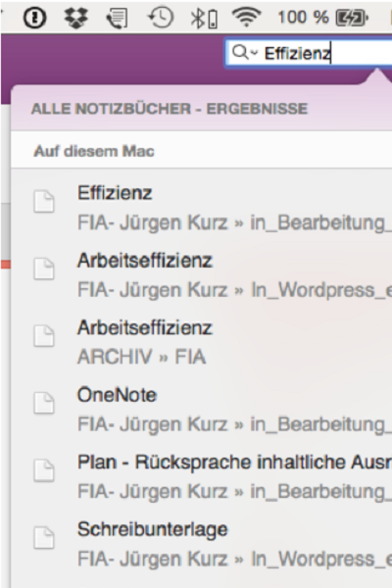Click the Evernote helper menu bar icon

(x=117, y=18)
